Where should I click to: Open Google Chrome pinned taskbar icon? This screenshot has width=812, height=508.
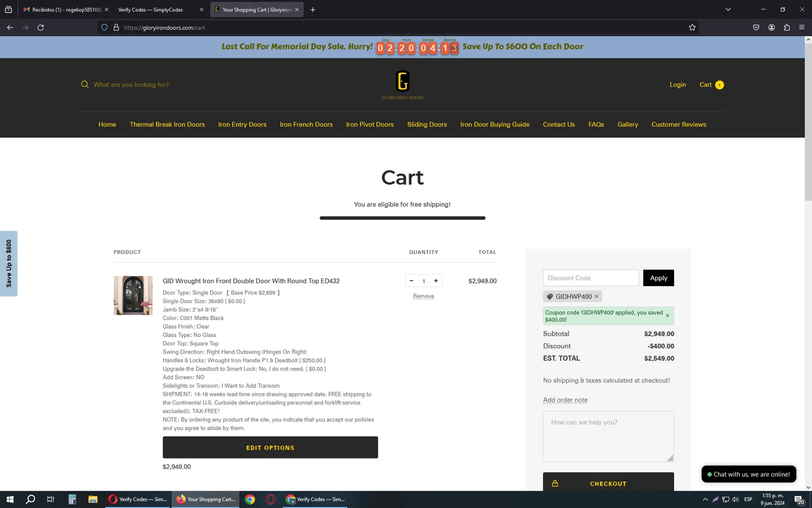point(250,499)
